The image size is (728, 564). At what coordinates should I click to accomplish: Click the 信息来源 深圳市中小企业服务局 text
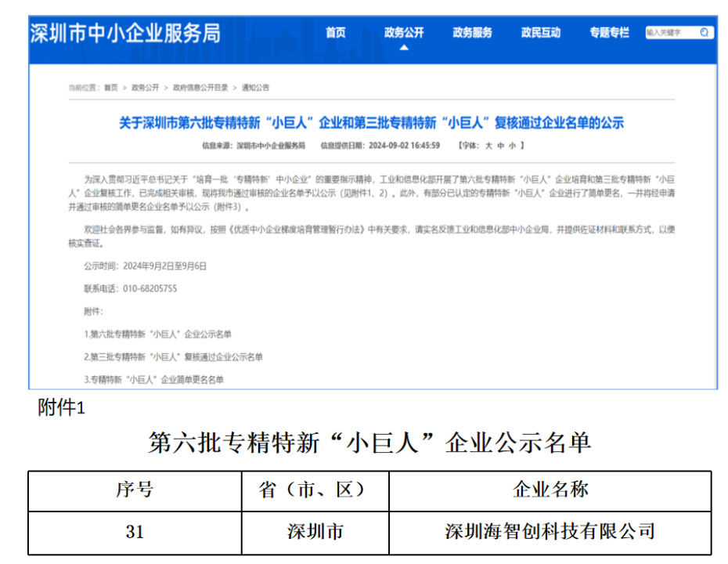(254, 146)
